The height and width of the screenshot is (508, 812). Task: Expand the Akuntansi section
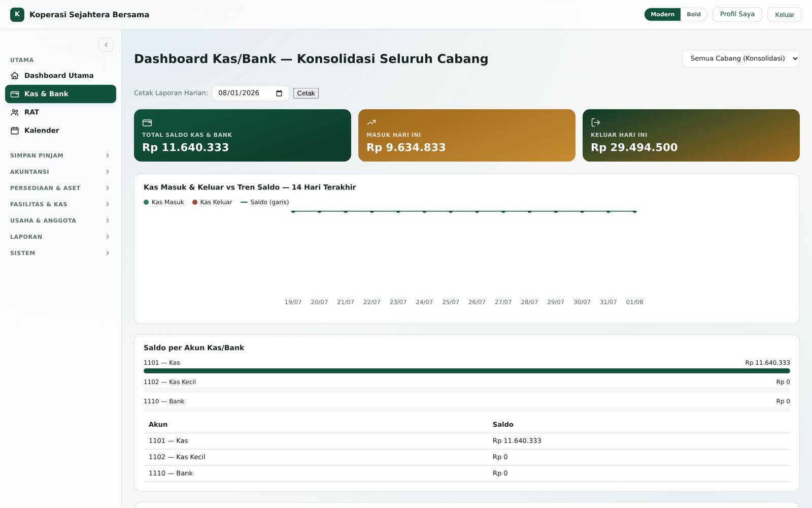[x=60, y=172]
